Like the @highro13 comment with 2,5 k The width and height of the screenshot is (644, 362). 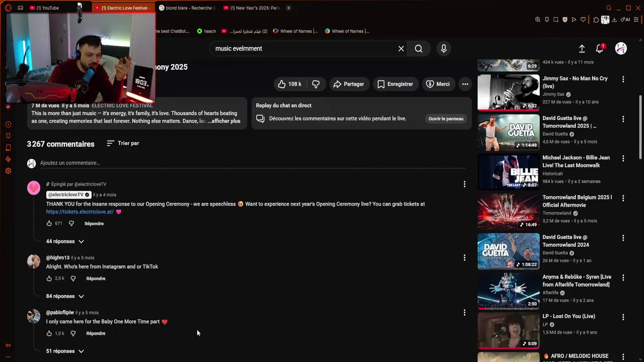pyautogui.click(x=49, y=279)
